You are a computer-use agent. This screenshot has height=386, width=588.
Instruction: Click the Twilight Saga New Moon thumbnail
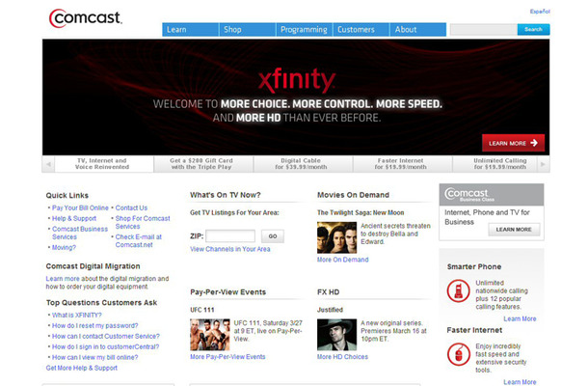(336, 237)
